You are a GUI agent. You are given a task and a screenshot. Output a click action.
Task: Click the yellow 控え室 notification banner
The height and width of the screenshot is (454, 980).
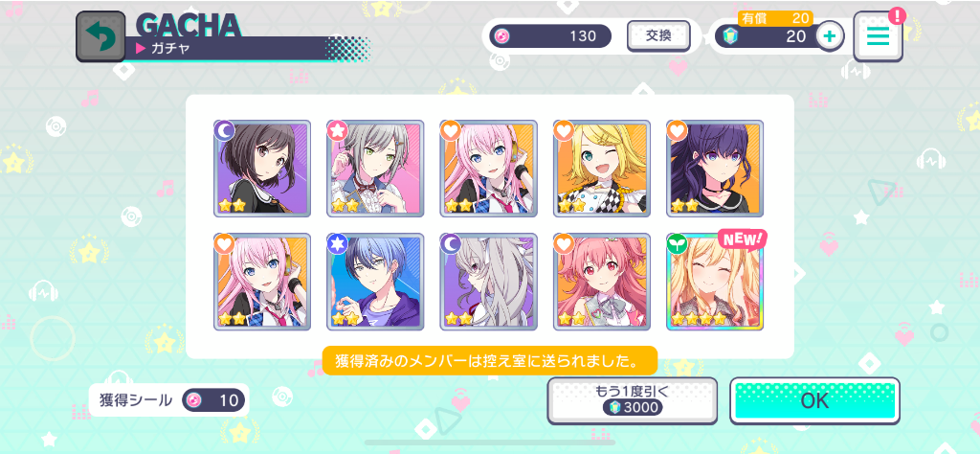tap(490, 361)
